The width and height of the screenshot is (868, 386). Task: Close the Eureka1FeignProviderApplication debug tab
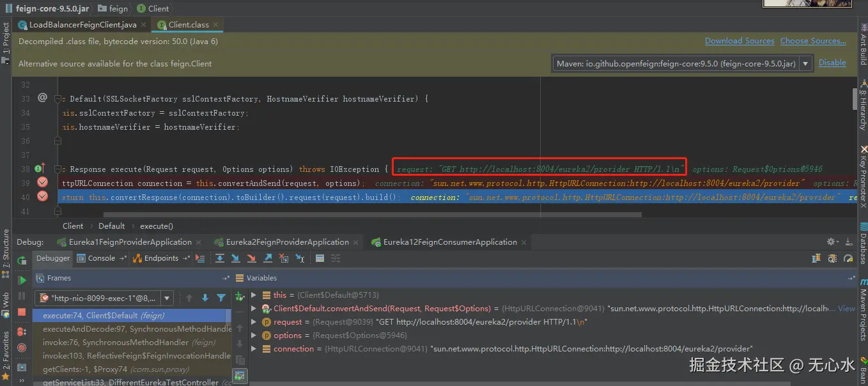pyautogui.click(x=198, y=242)
